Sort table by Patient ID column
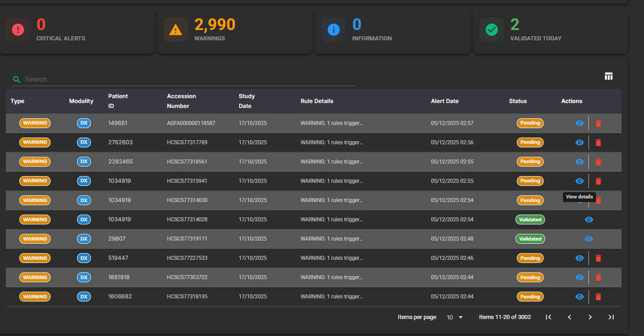Image resolution: width=644 pixels, height=336 pixels. click(x=118, y=101)
